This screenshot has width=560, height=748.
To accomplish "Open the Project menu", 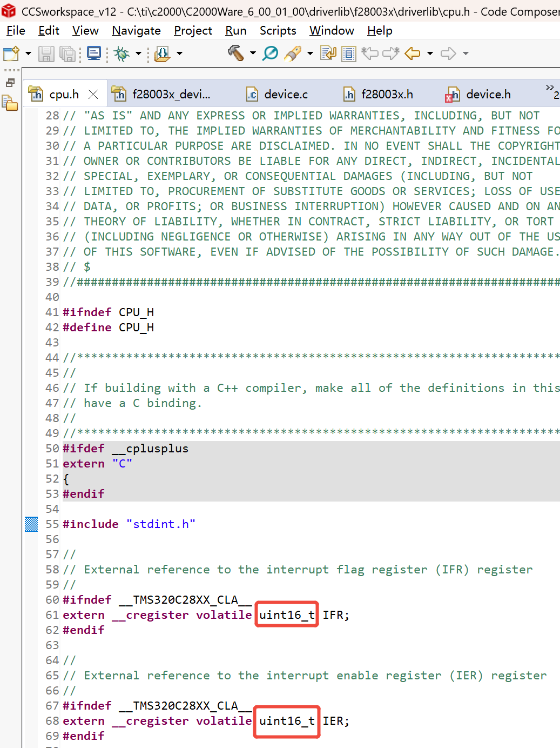I will (x=193, y=31).
